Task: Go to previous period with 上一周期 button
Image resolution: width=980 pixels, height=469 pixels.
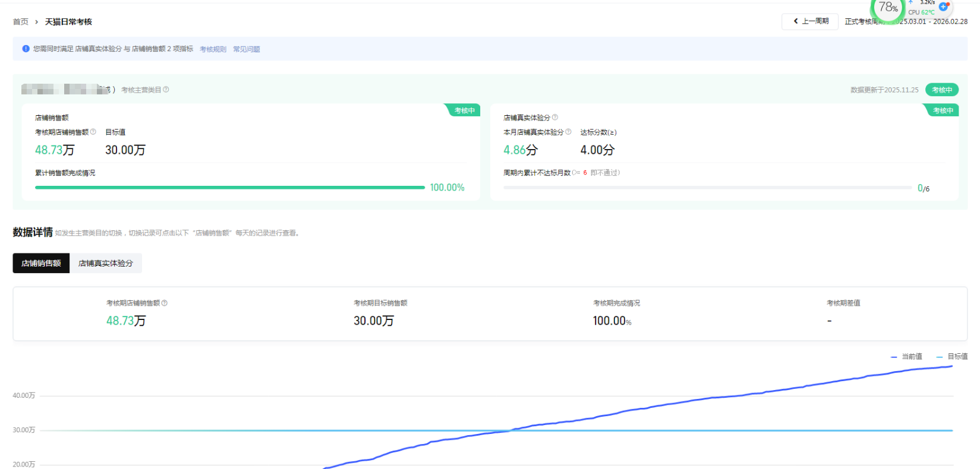Action: point(810,21)
